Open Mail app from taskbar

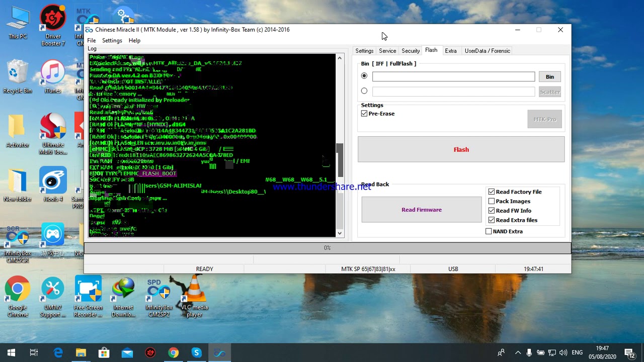coord(127,352)
